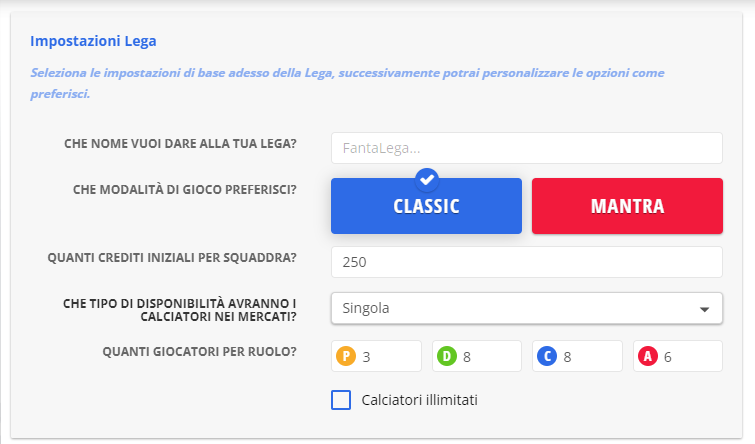Screen dimensions: 755x444
Task: Click the Calciatori illimitati label text
Action: click(x=419, y=400)
